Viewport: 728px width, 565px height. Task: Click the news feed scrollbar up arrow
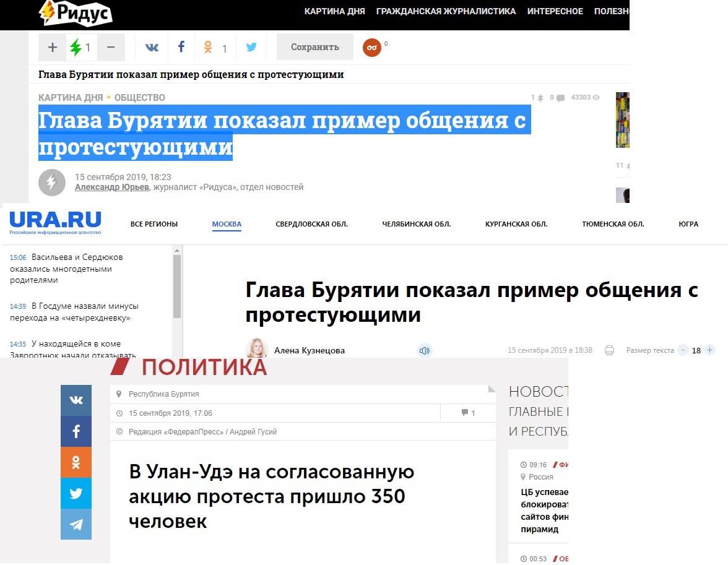pos(177,250)
